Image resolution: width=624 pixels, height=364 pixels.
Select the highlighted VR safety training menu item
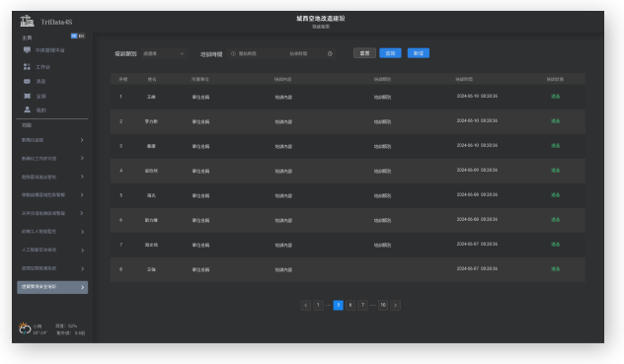coord(52,287)
